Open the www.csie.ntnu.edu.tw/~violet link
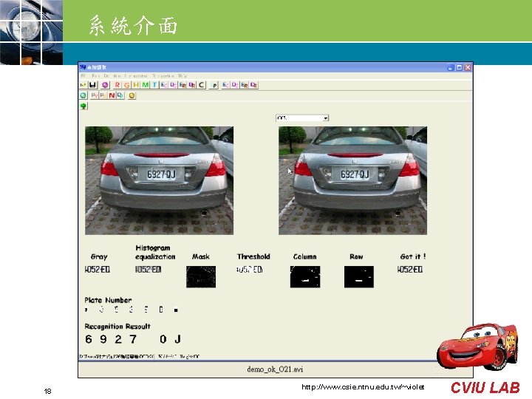 coord(363,386)
